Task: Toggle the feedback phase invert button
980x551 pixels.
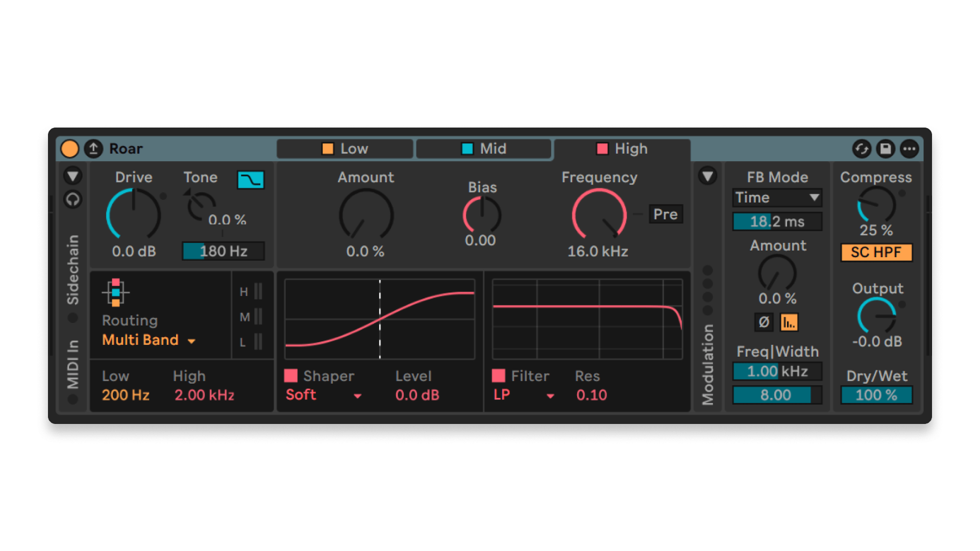Action: (764, 322)
